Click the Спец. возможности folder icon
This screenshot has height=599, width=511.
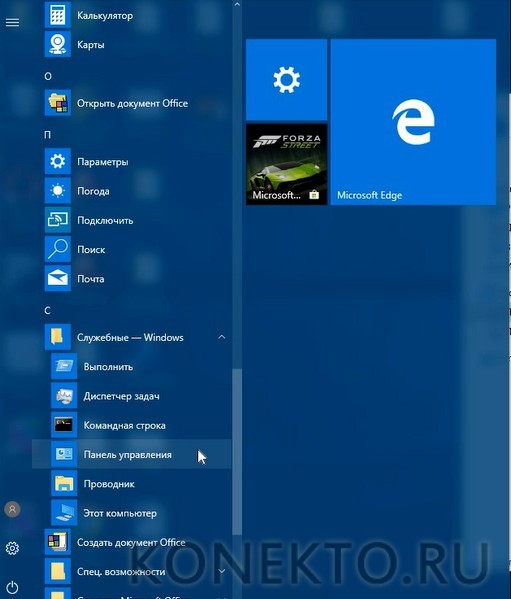tap(58, 571)
